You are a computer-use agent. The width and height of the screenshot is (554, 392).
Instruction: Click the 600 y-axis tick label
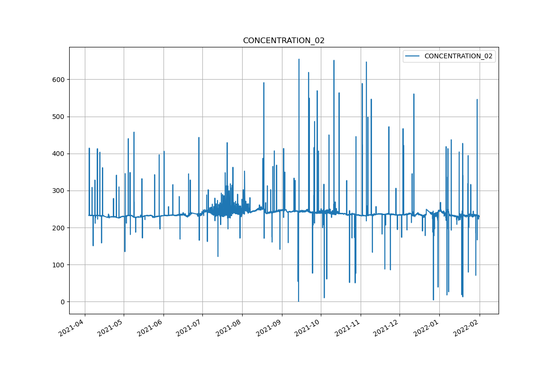click(x=58, y=80)
